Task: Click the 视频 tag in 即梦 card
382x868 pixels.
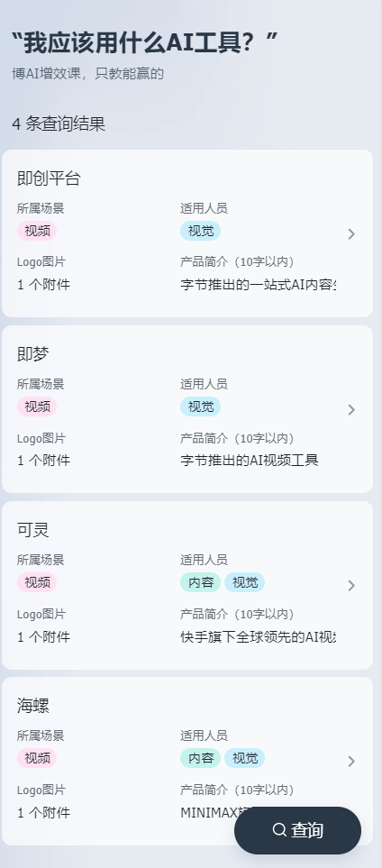Action: 37,407
